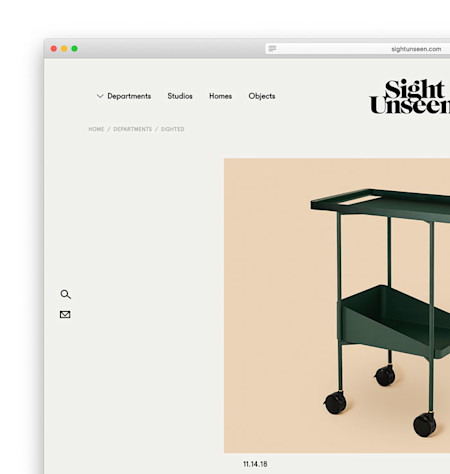Image resolution: width=450 pixels, height=474 pixels.
Task: Focus the sightunseen.com address field
Action: pos(357,49)
